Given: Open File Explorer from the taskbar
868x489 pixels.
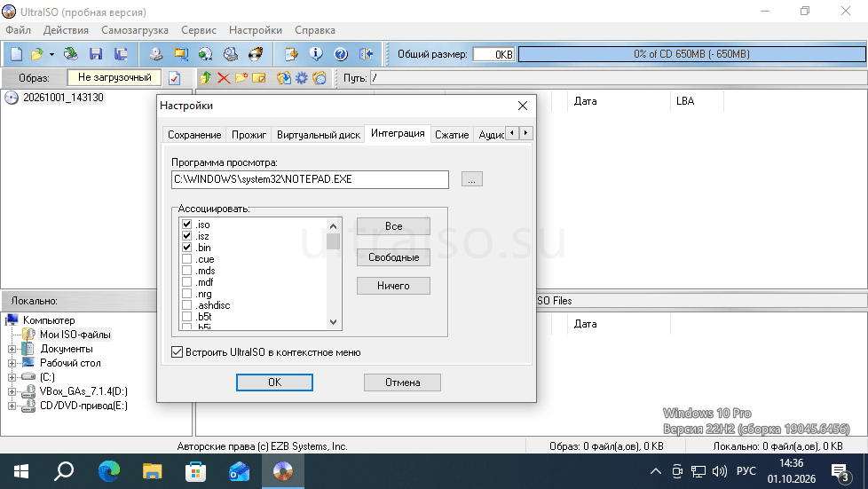Looking at the screenshot, I should (153, 472).
